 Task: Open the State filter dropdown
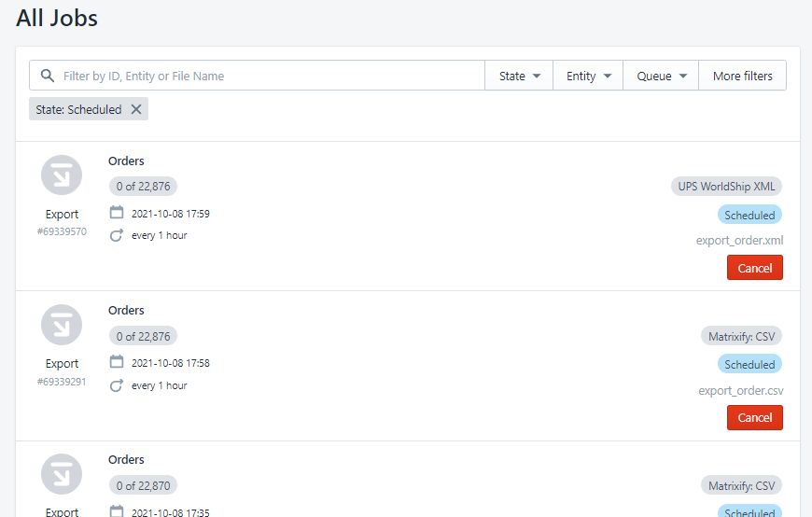pyautogui.click(x=519, y=76)
